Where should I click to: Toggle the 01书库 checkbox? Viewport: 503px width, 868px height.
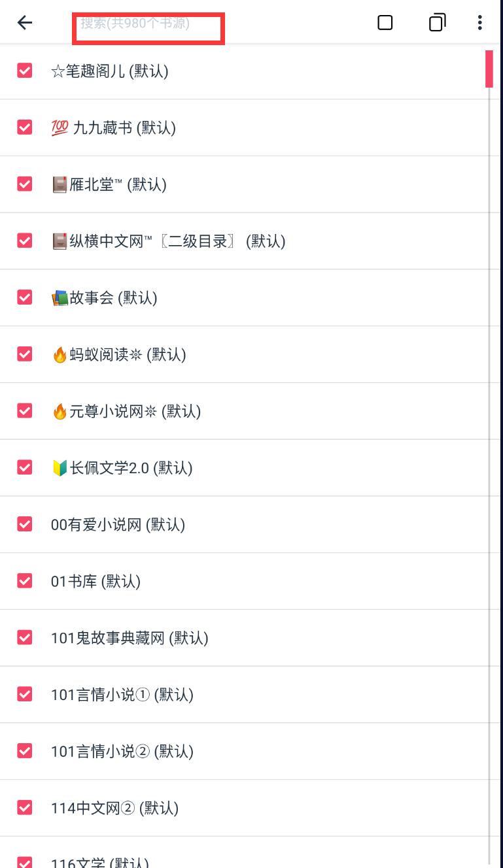(x=25, y=581)
